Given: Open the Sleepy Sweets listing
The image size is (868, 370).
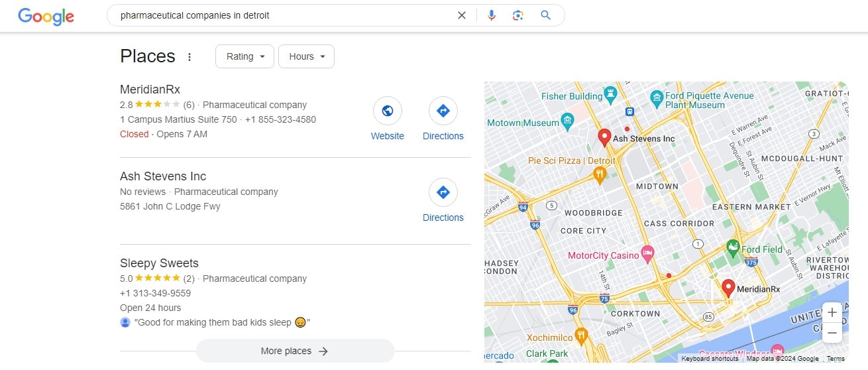Looking at the screenshot, I should tap(159, 263).
